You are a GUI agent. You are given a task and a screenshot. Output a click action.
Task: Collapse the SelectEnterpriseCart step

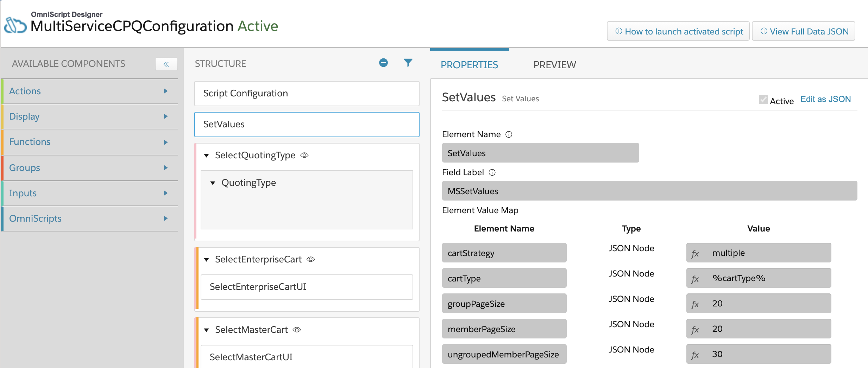[207, 260]
